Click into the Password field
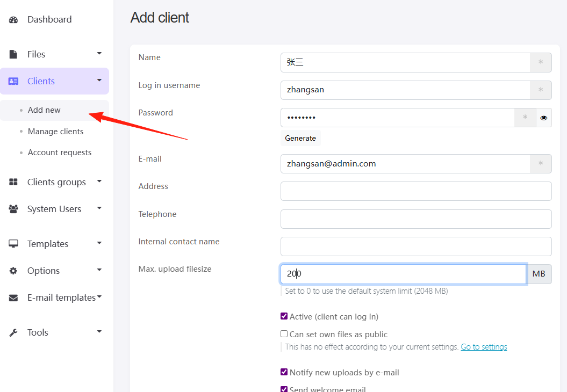567x392 pixels. tap(397, 118)
